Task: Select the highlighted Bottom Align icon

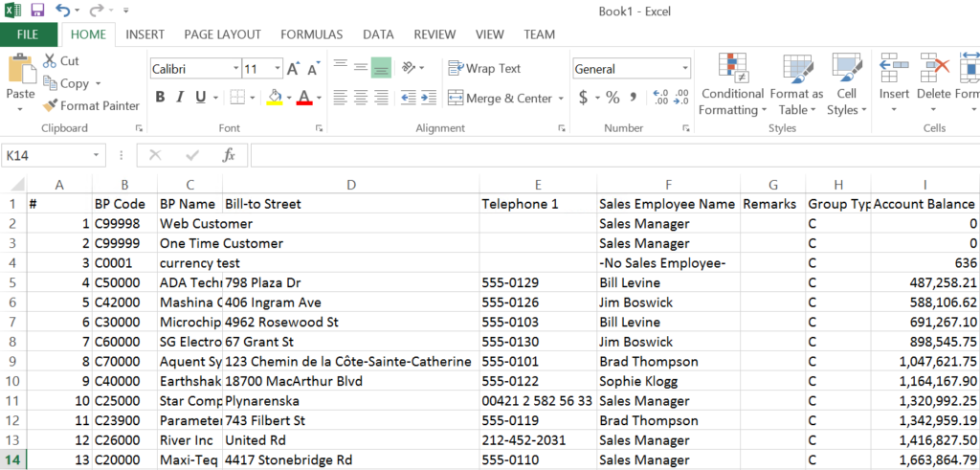Action: click(381, 68)
